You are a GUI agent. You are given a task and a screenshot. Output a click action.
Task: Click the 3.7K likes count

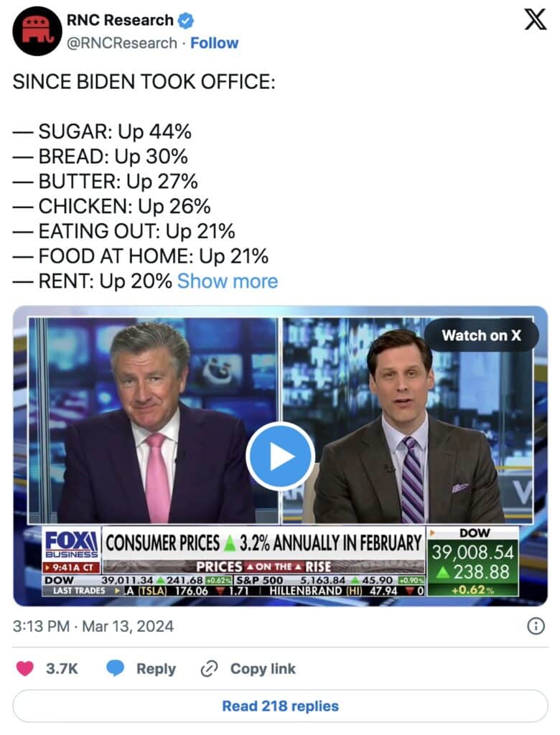[62, 668]
